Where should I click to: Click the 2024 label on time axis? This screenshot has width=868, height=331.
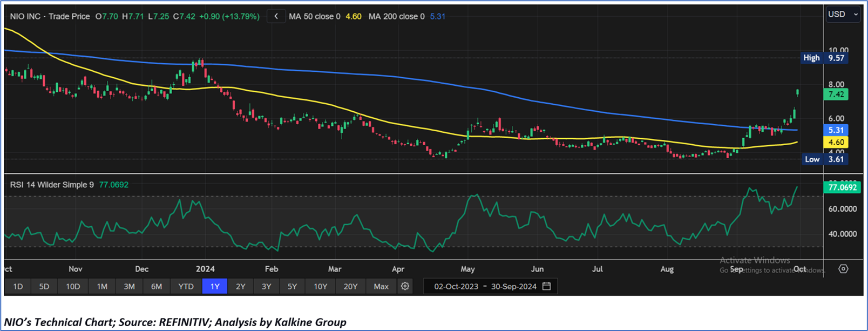point(205,269)
